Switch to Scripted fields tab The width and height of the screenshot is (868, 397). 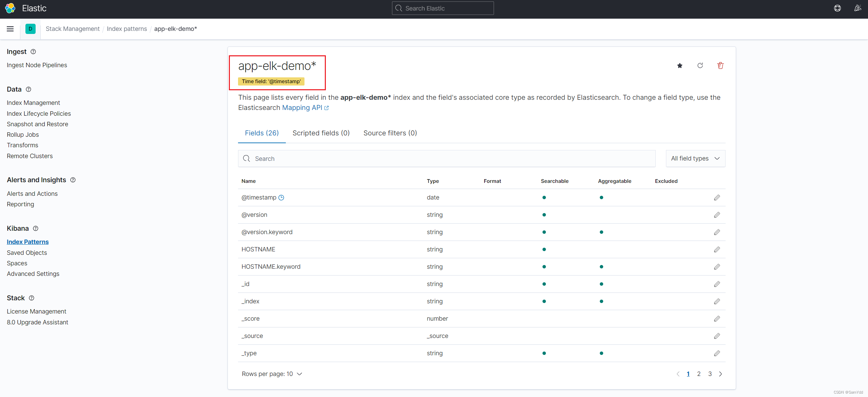click(x=321, y=133)
